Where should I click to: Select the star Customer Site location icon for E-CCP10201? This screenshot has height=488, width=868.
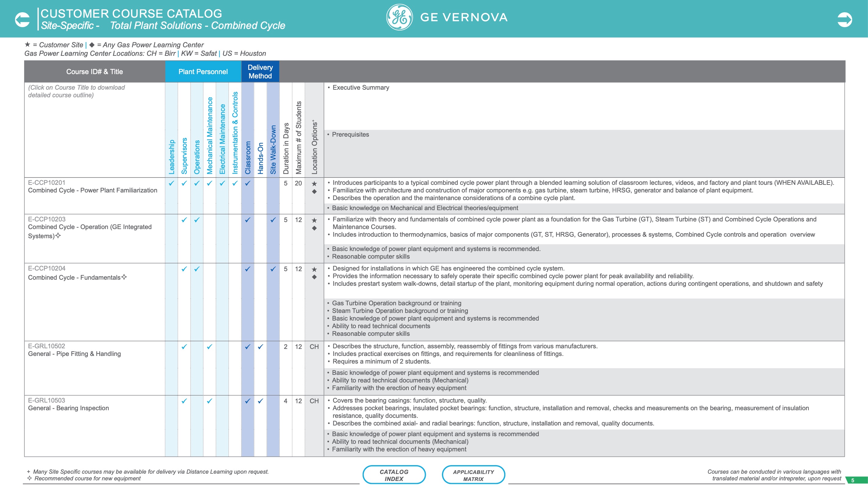pyautogui.click(x=314, y=184)
